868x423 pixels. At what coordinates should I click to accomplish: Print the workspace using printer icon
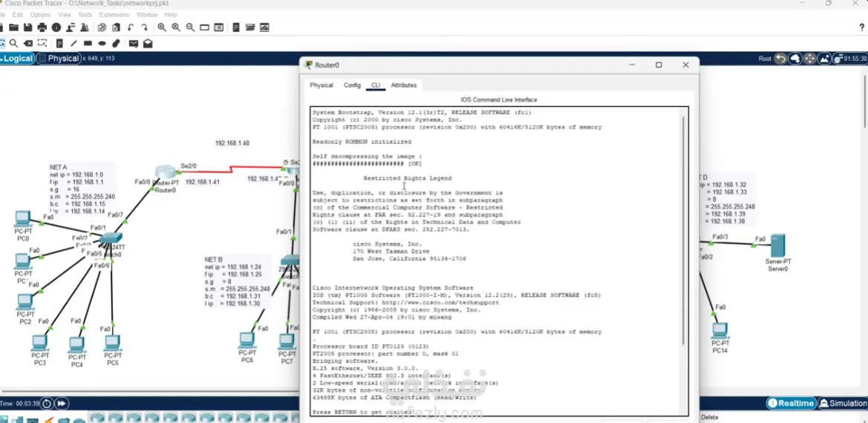pyautogui.click(x=42, y=27)
